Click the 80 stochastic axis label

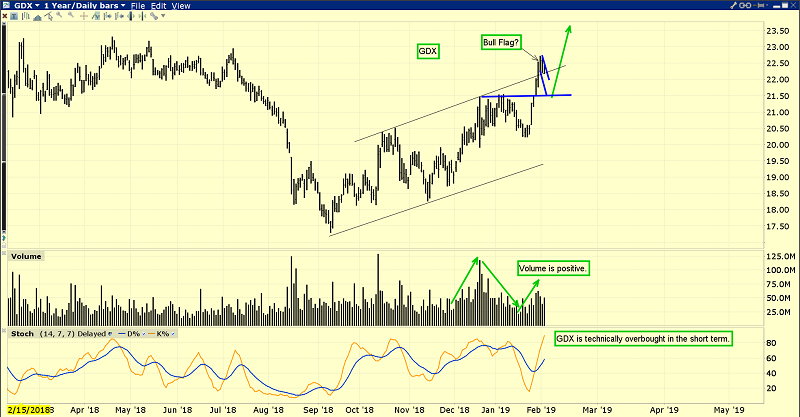click(771, 344)
